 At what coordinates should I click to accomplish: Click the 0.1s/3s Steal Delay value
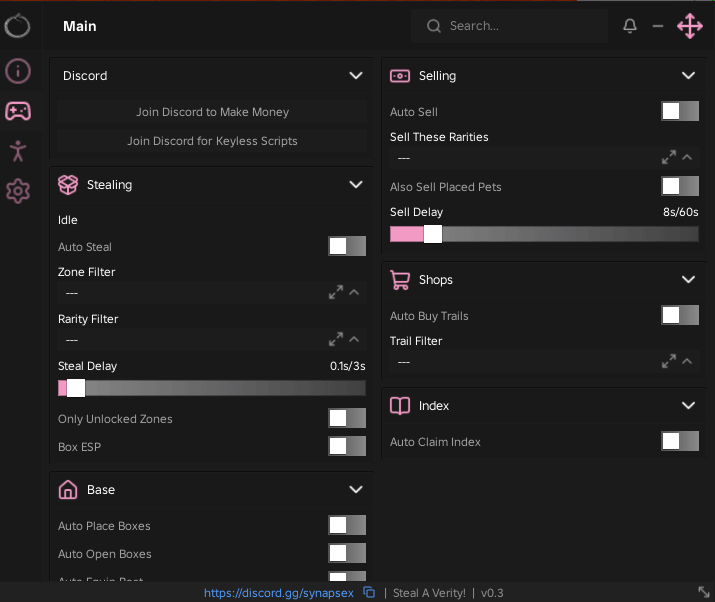point(347,366)
